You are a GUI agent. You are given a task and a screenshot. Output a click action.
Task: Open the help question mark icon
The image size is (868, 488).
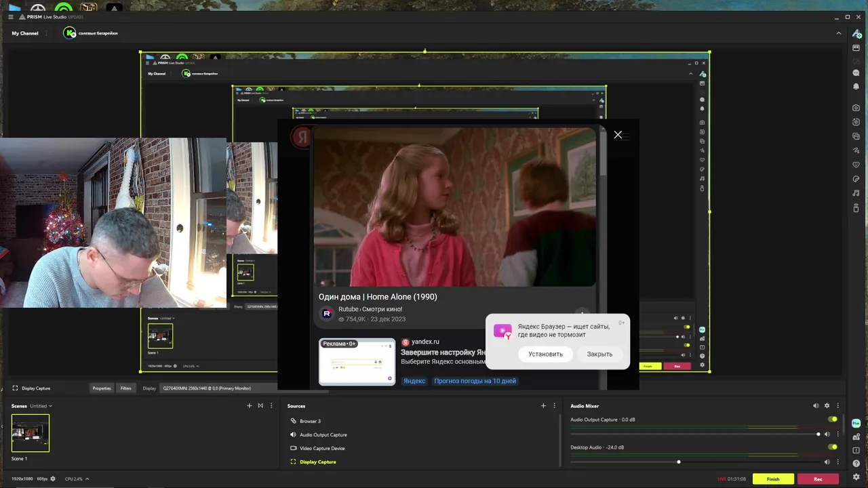[x=856, y=464]
